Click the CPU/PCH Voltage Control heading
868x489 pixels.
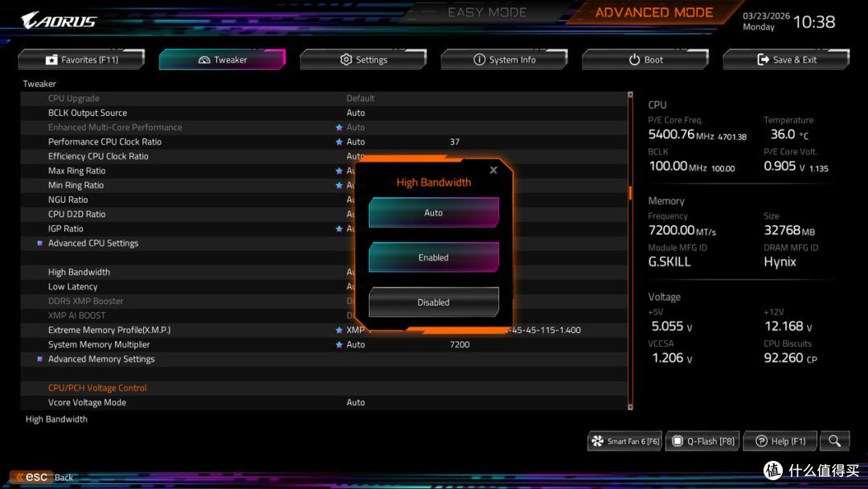[97, 388]
